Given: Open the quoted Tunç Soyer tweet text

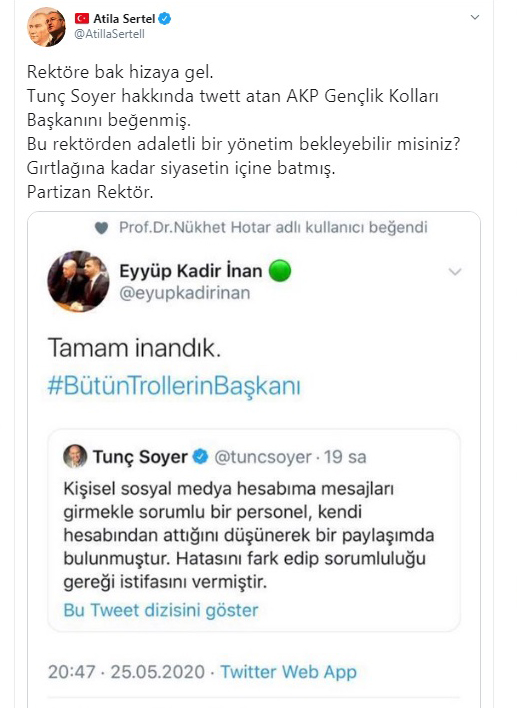Looking at the screenshot, I should click(x=248, y=536).
